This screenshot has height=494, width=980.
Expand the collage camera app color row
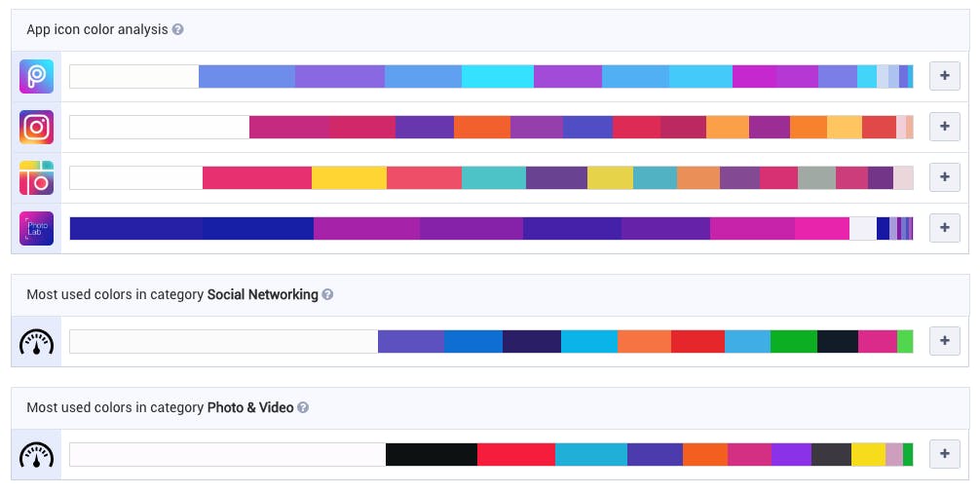(x=944, y=178)
